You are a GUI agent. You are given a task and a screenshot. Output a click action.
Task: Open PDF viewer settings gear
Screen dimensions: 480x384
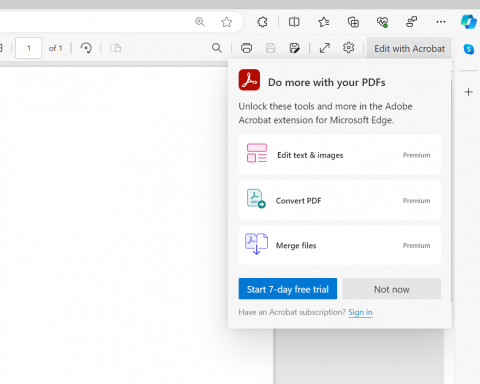click(x=348, y=48)
